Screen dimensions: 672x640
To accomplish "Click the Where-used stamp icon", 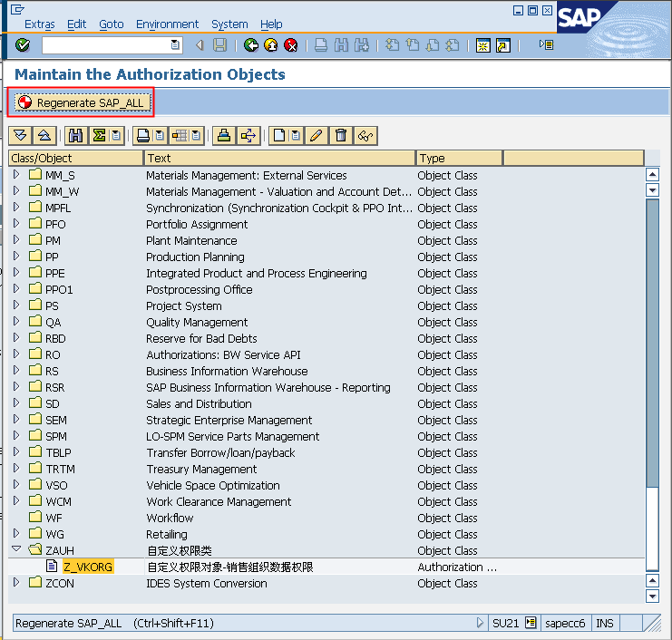I will [x=224, y=136].
